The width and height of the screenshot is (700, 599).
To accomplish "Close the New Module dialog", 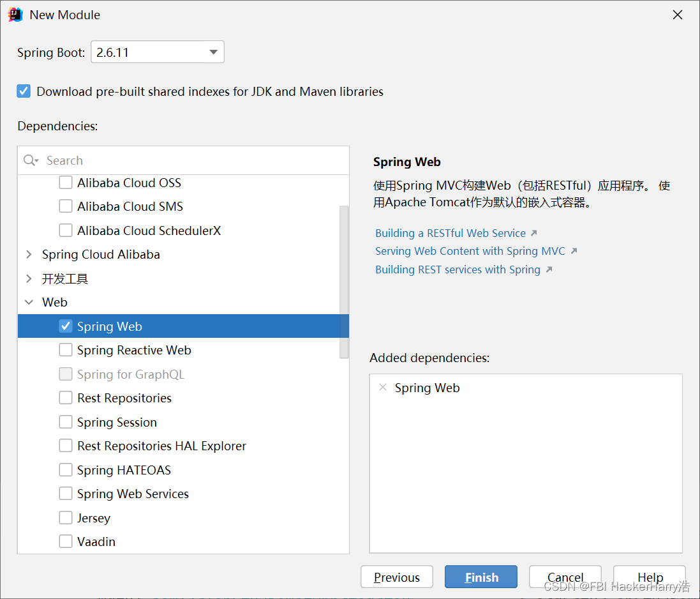I will tap(677, 15).
